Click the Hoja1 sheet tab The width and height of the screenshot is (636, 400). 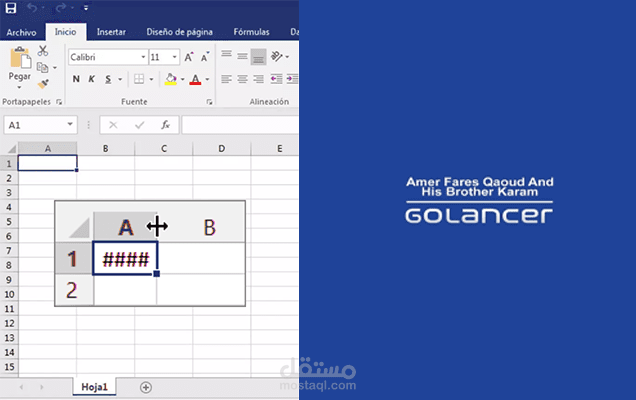point(95,387)
